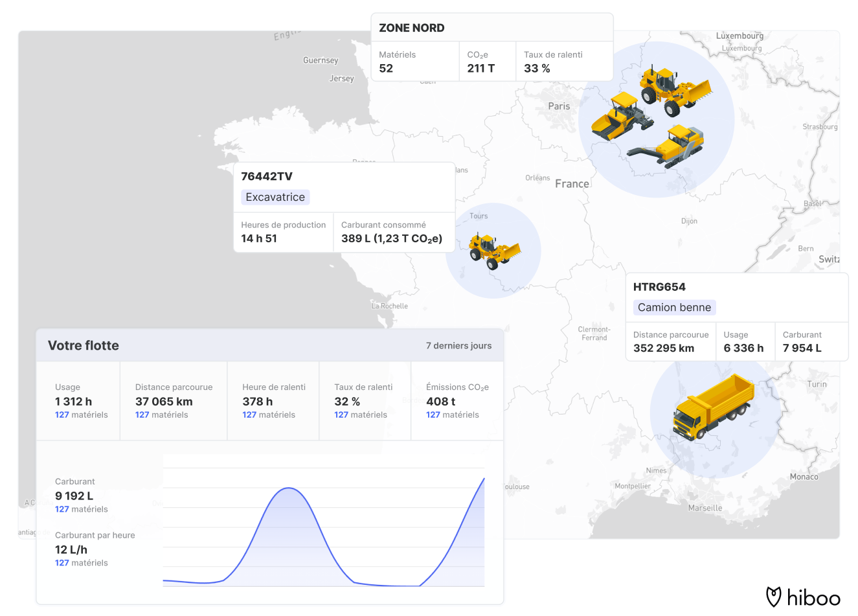This screenshot has width=858, height=616.
Task: Click the La Rochelle label on the map
Action: pyautogui.click(x=390, y=306)
